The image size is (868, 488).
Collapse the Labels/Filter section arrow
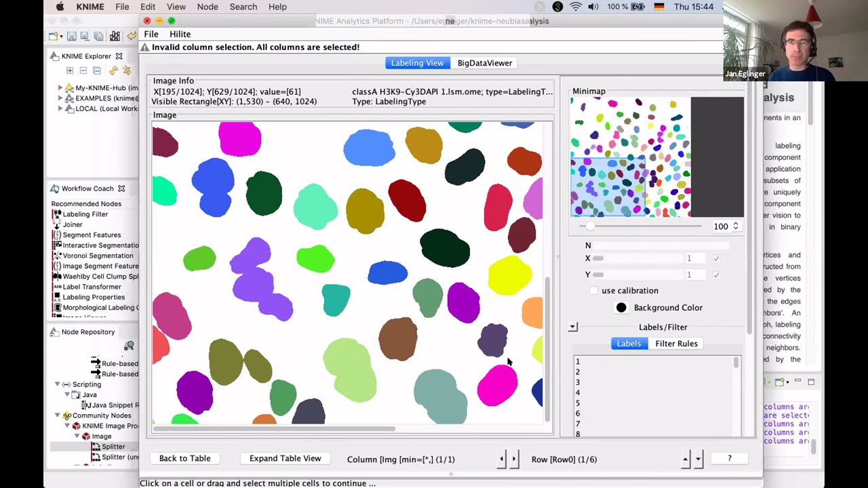coord(573,327)
